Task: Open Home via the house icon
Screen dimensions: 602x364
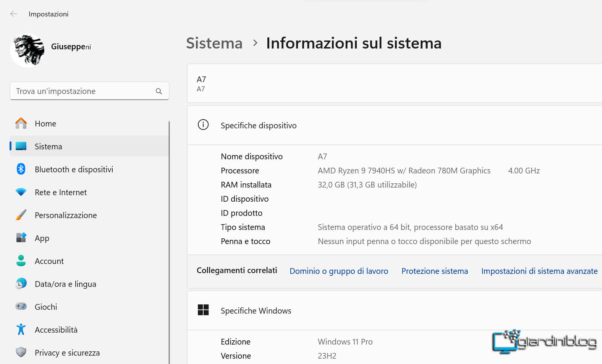Action: click(21, 123)
